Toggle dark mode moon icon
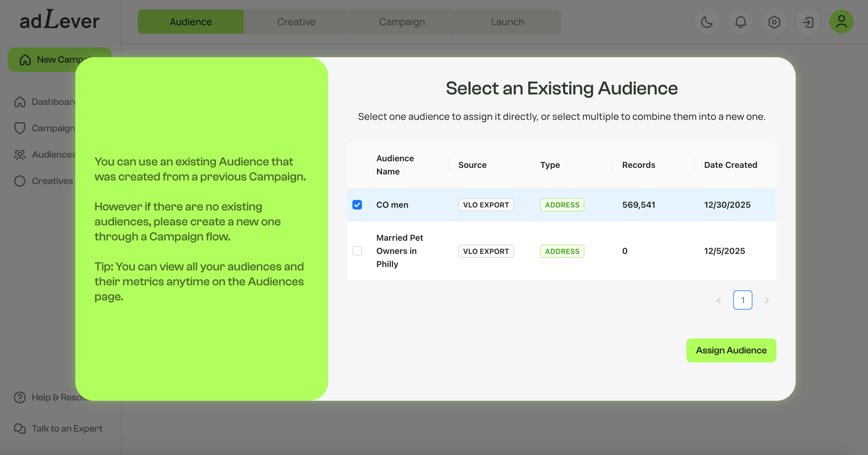The height and width of the screenshot is (455, 868). point(707,22)
